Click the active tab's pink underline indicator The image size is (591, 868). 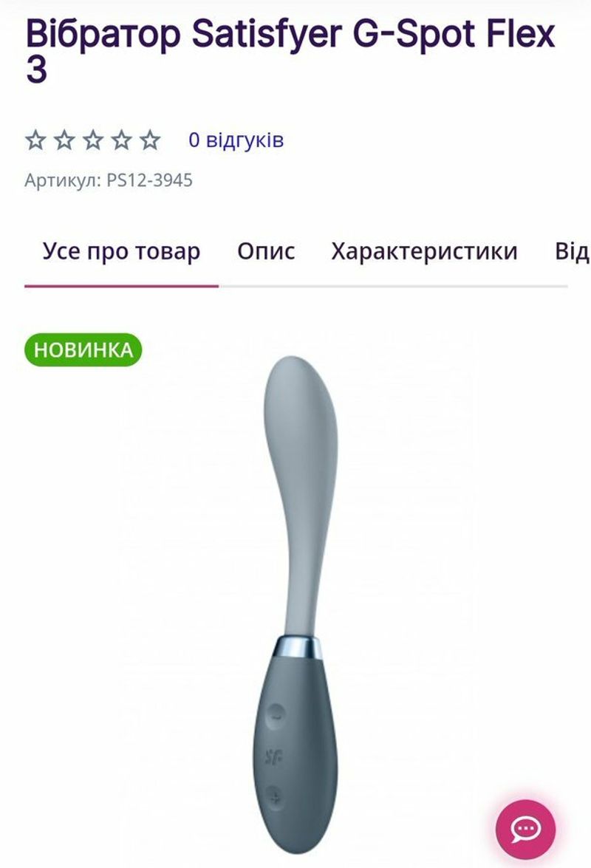tap(122, 286)
